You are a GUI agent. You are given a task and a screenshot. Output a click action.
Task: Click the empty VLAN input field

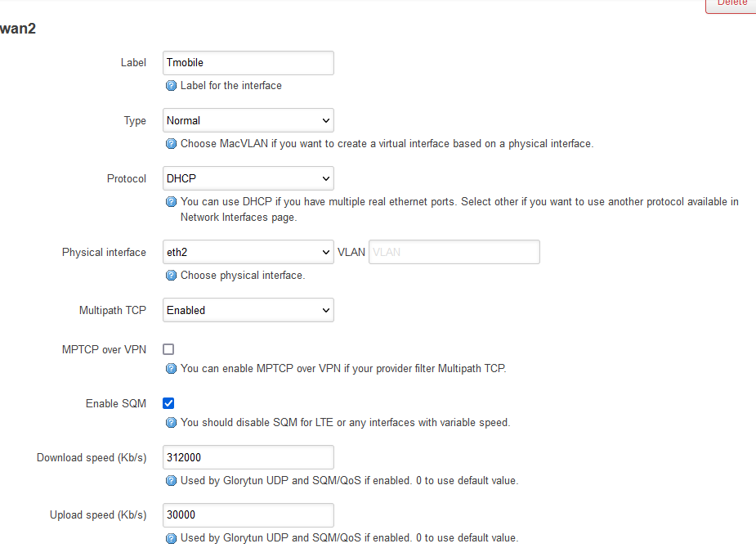click(x=454, y=251)
